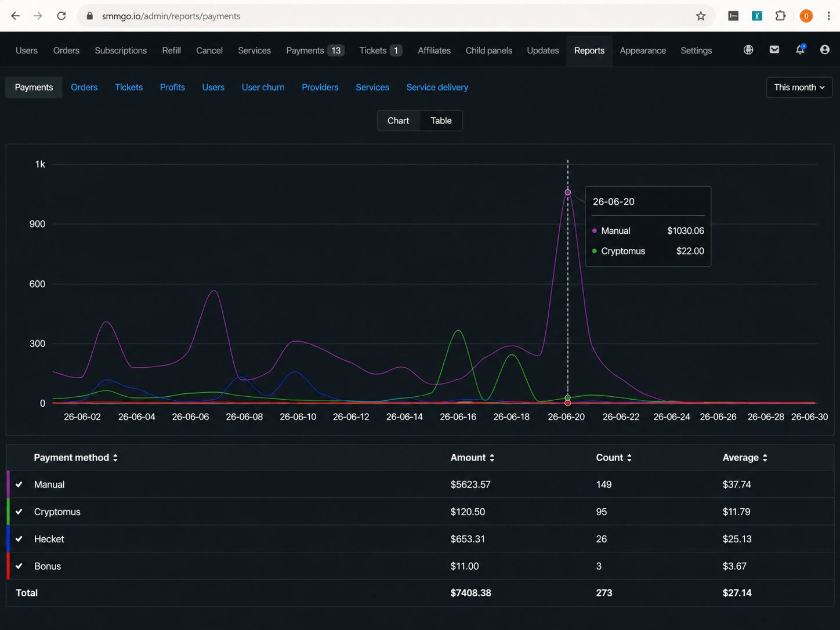Viewport: 840px width, 630px height.
Task: Click the dark terminal-style extension icon
Action: 733,16
